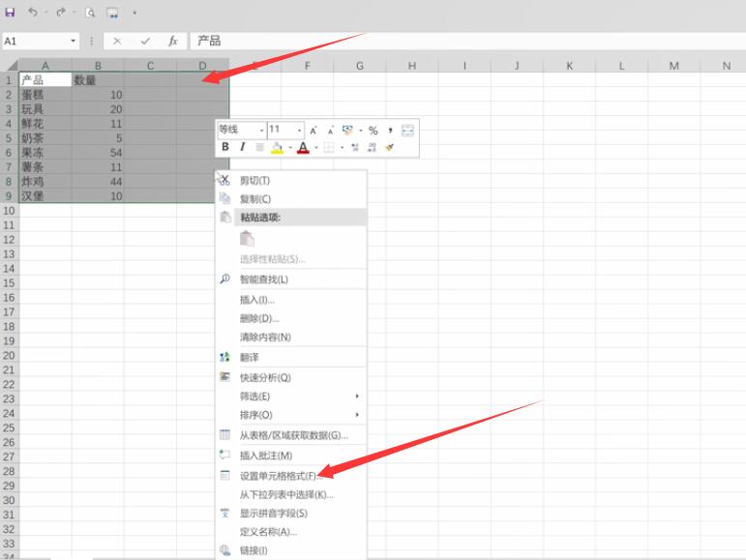Expand the font color palette arrow

pos(316,147)
